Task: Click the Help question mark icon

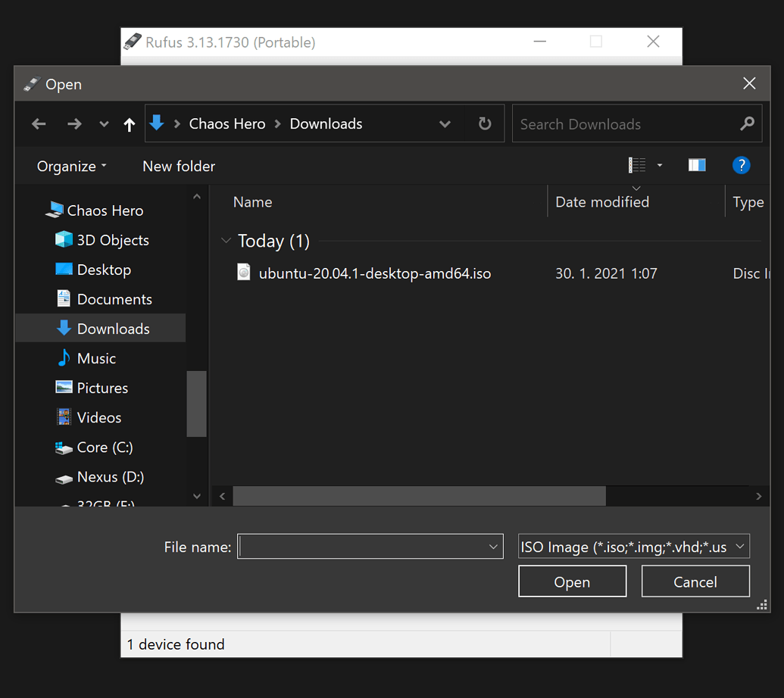Action: 741,165
